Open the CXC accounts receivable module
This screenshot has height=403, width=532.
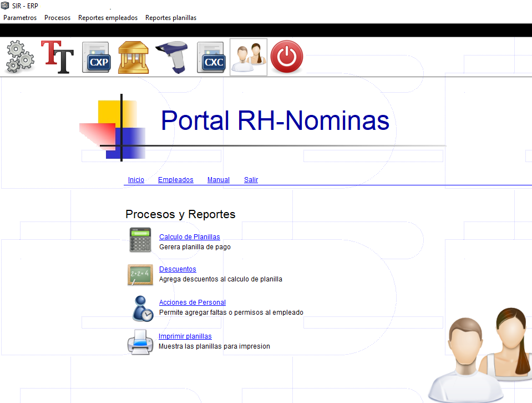point(211,57)
